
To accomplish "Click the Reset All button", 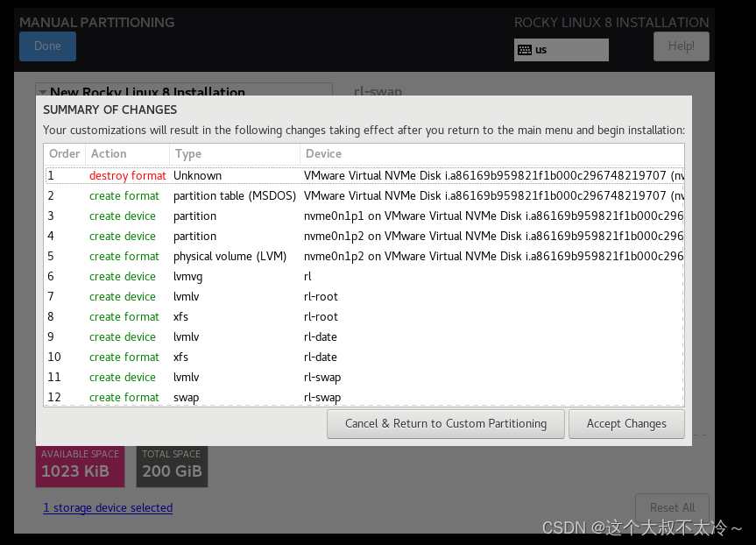I will (672, 507).
